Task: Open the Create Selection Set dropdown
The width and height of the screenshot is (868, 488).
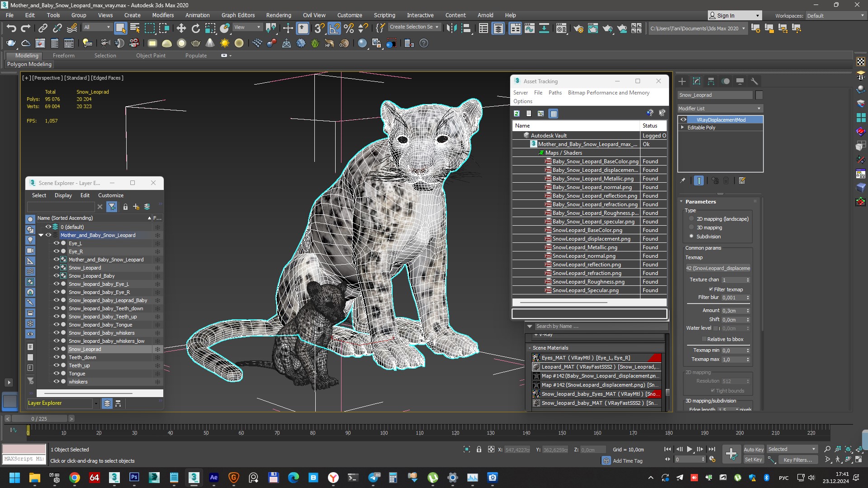Action: tap(414, 27)
